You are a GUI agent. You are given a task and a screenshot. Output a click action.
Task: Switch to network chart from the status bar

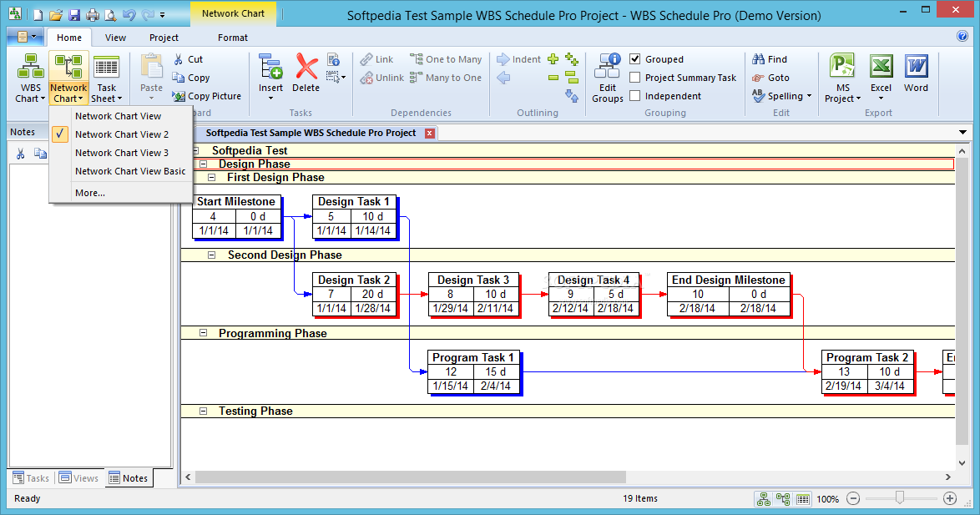tap(783, 499)
